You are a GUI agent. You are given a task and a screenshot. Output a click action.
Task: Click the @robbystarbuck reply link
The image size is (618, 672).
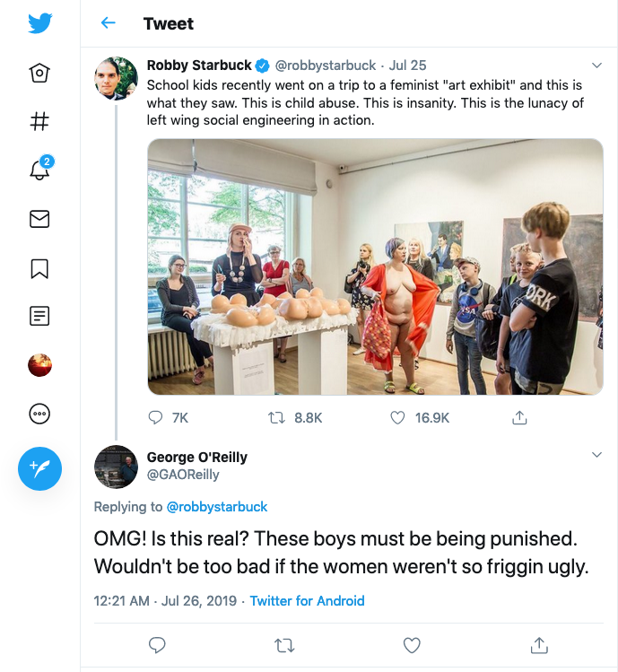click(x=217, y=507)
